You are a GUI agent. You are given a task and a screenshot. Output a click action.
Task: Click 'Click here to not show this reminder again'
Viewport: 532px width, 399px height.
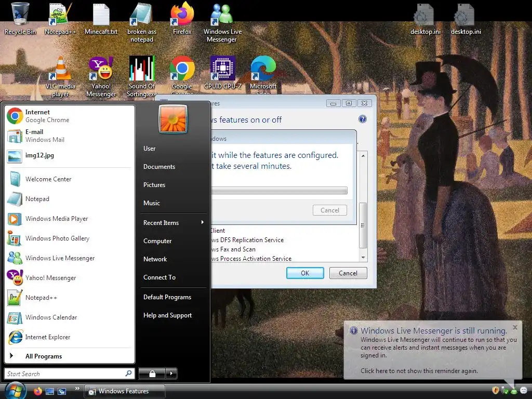click(419, 371)
